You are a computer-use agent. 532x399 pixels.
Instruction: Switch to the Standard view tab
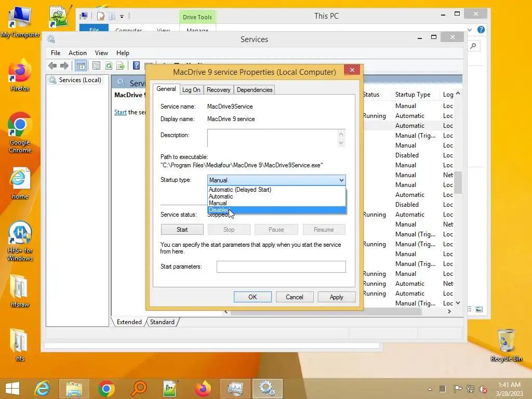pyautogui.click(x=162, y=322)
